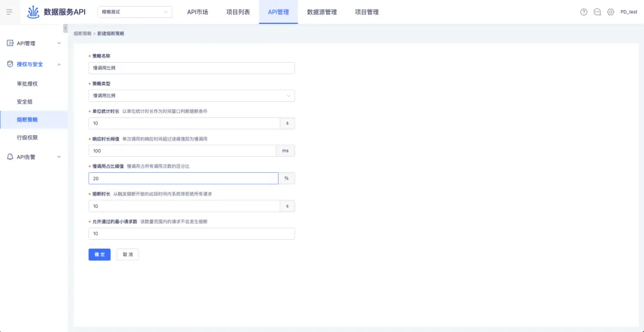Click the % unit label

tap(287, 178)
